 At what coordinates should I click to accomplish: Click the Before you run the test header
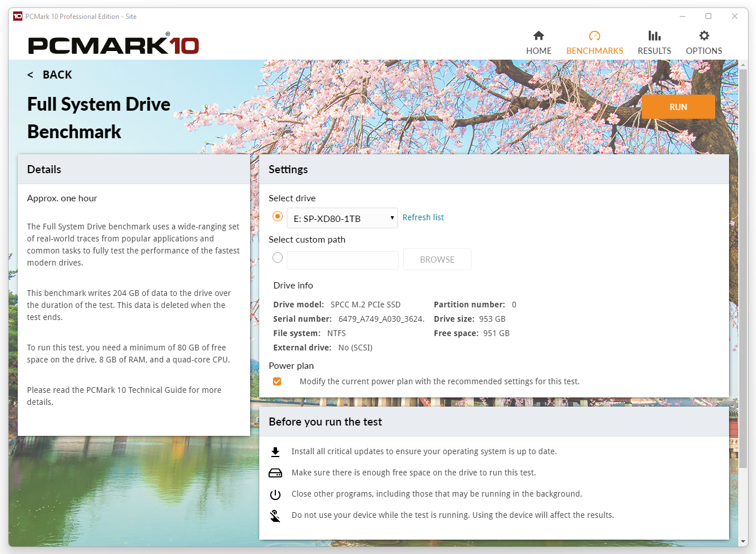(x=494, y=422)
